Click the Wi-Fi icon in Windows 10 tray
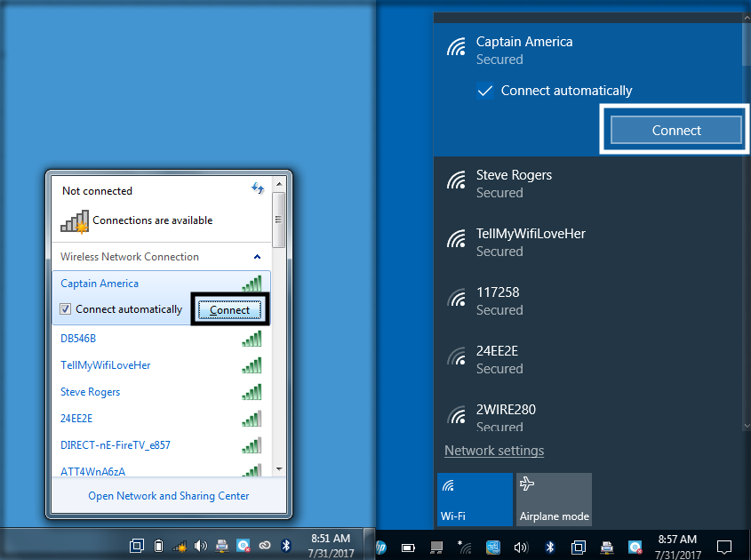Viewport: 751px width, 560px height. click(465, 546)
